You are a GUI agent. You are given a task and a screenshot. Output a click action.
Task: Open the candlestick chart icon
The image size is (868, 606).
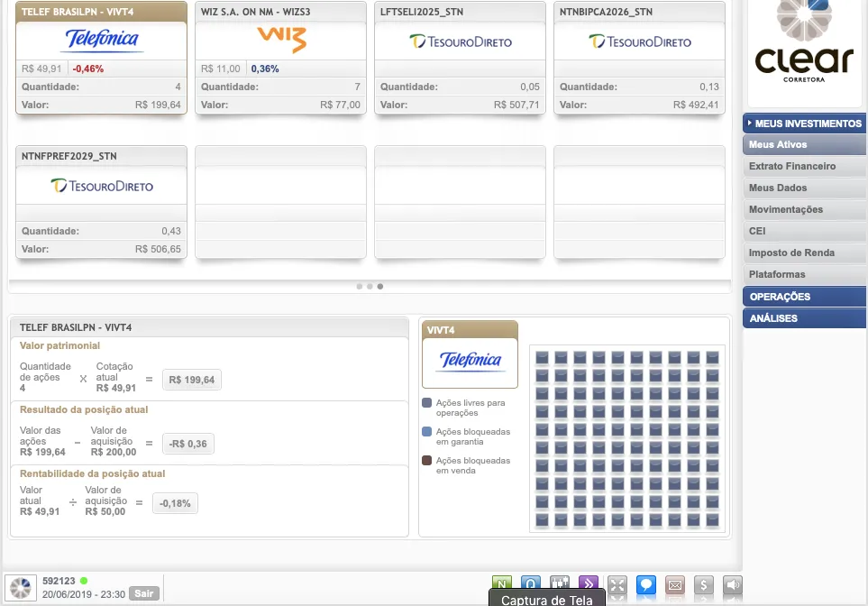click(x=560, y=584)
